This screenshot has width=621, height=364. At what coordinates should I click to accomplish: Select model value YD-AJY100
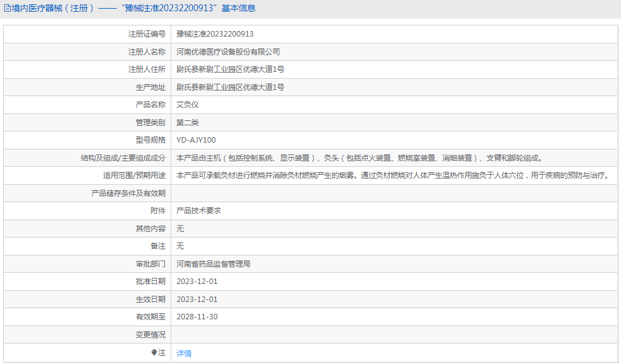tap(197, 140)
